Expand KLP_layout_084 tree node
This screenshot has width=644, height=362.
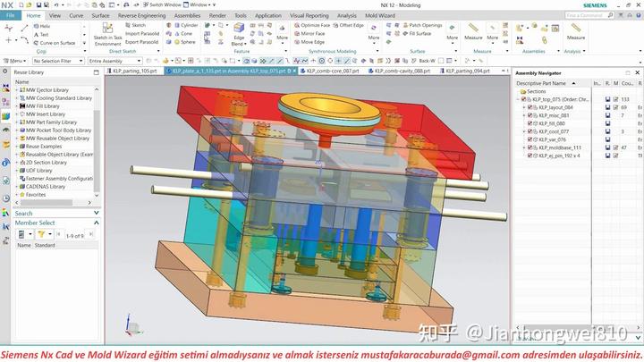(x=524, y=107)
